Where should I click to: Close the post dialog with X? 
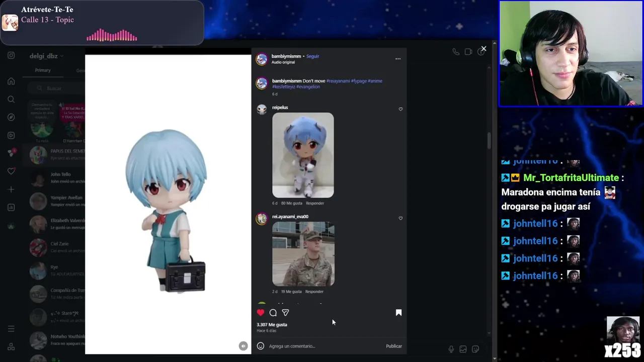point(484,49)
